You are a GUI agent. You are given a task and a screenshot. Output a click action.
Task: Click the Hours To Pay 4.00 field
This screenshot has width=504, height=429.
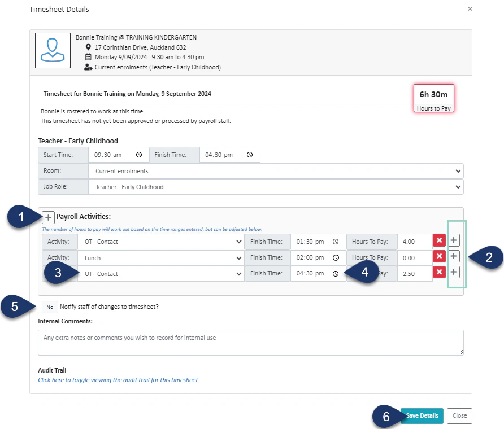[415, 242]
